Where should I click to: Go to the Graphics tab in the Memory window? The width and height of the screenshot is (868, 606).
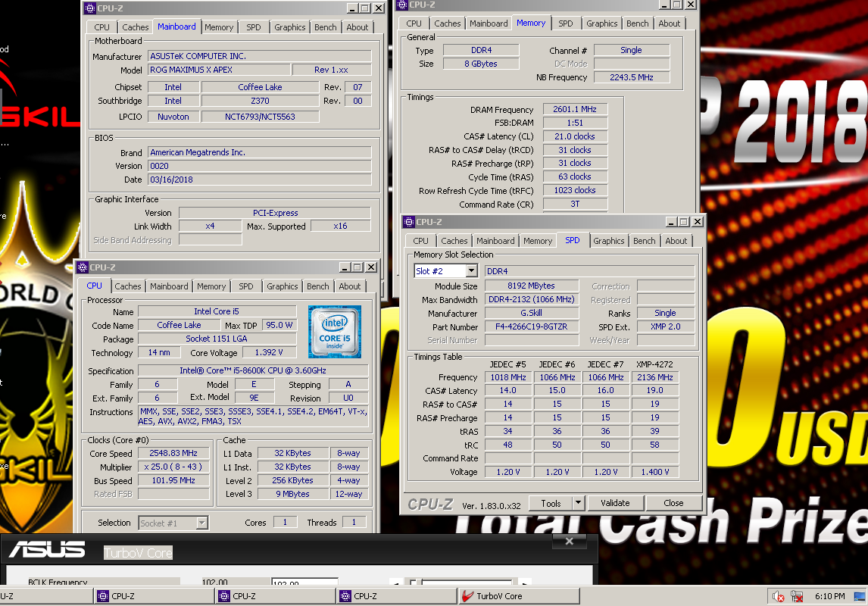(601, 23)
